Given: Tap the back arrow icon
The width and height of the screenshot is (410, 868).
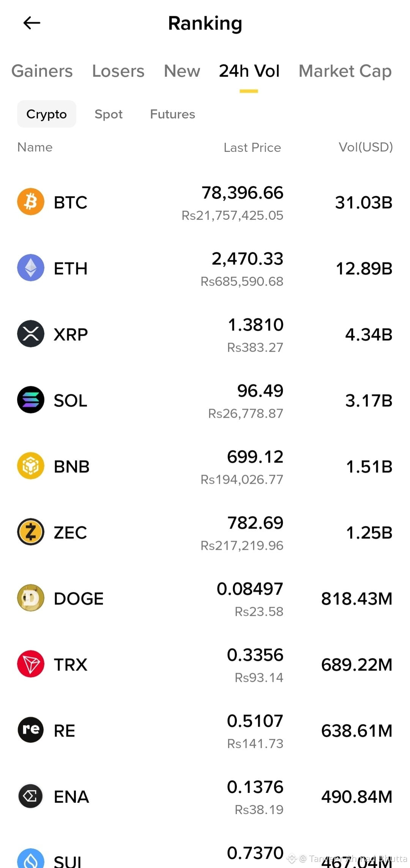Looking at the screenshot, I should pos(32,23).
